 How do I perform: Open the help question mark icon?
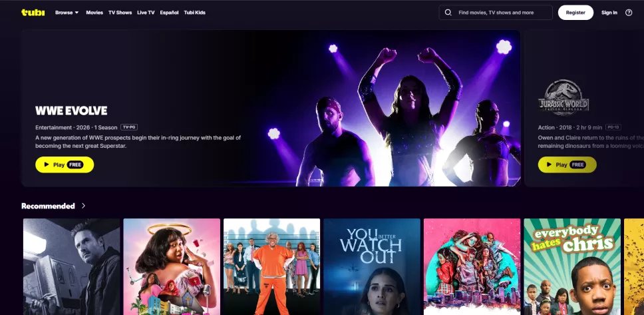(629, 13)
